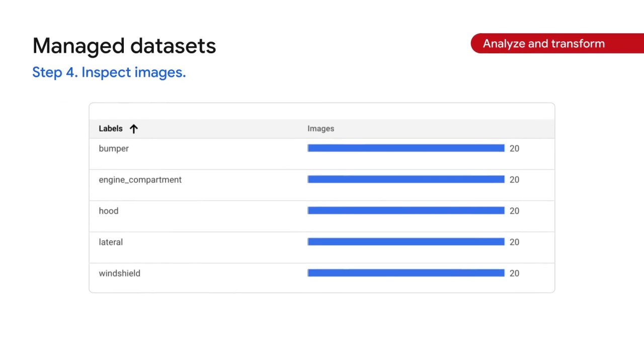Select the hood label

109,211
